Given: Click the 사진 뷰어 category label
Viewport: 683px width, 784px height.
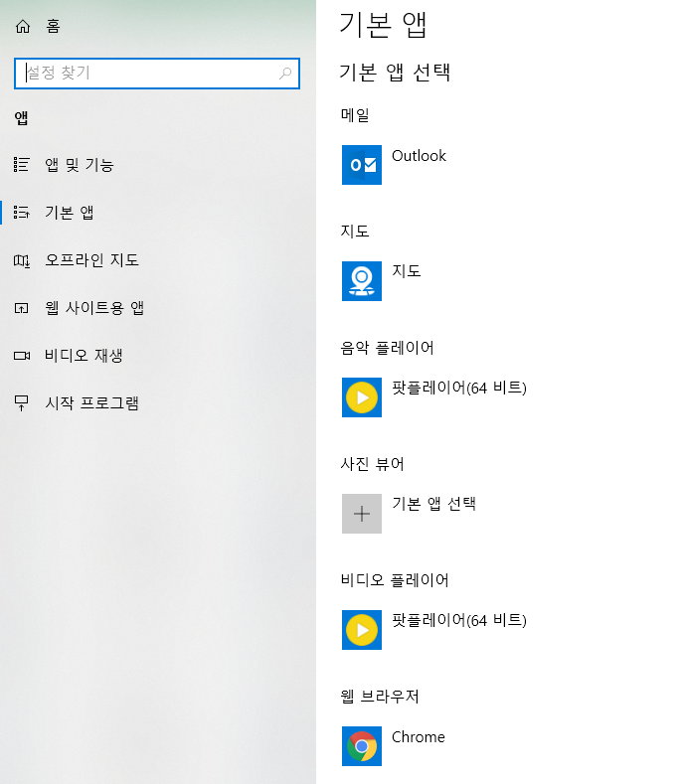Looking at the screenshot, I should pos(372,464).
